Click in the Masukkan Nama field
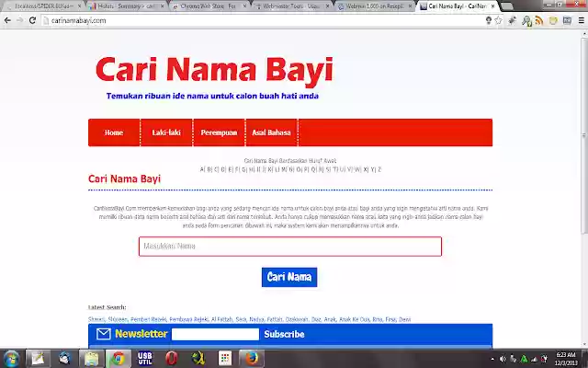 290,247
